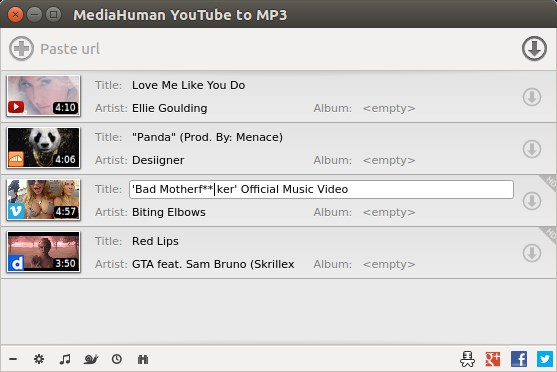Click the YouTube source badge on first thumbnail
The height and width of the screenshot is (372, 557).
pos(16,107)
